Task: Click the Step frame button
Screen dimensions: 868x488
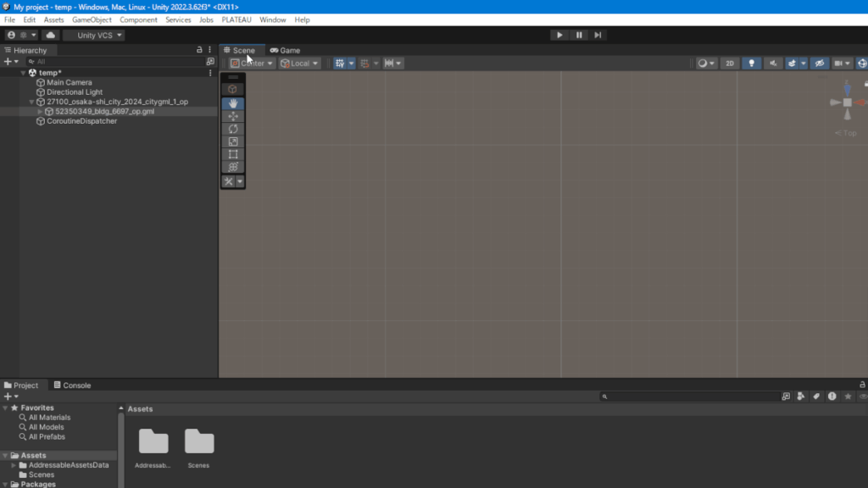Action: pos(598,35)
